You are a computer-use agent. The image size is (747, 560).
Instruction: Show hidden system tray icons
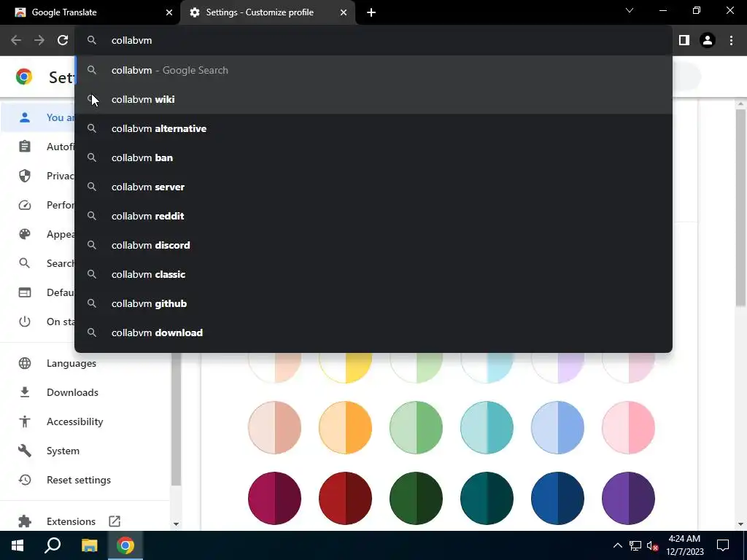617,545
